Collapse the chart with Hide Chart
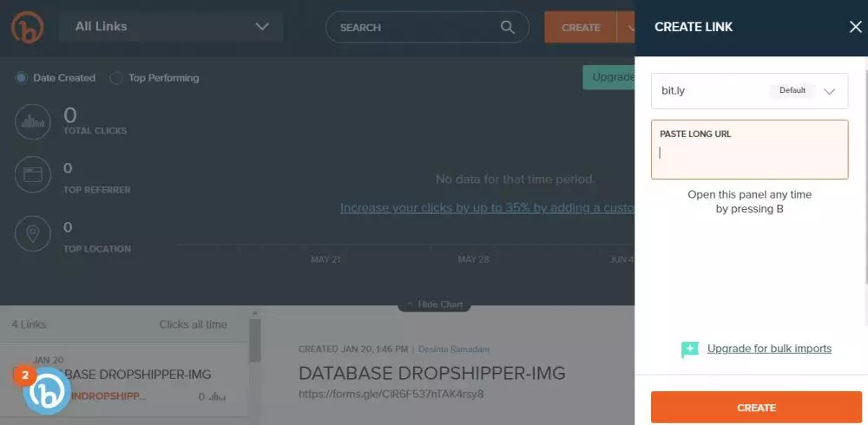This screenshot has height=425, width=868. pyautogui.click(x=434, y=304)
